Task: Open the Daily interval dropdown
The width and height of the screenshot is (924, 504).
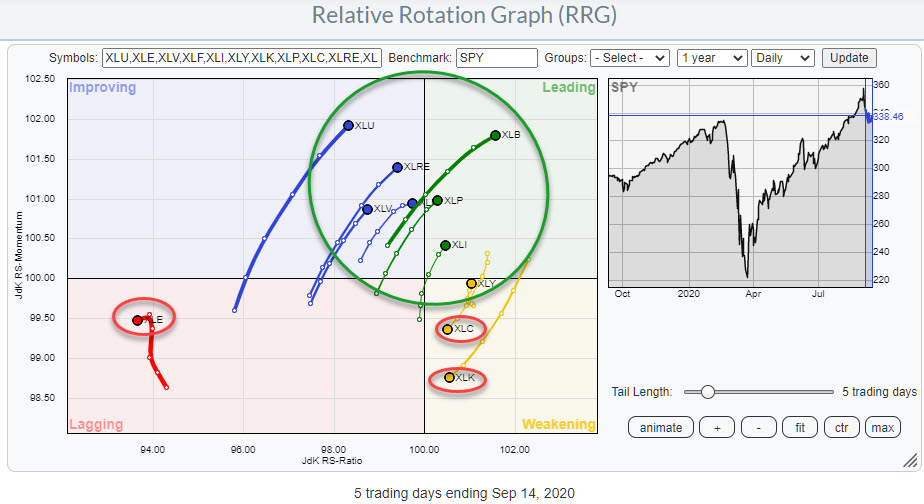Action: [783, 58]
